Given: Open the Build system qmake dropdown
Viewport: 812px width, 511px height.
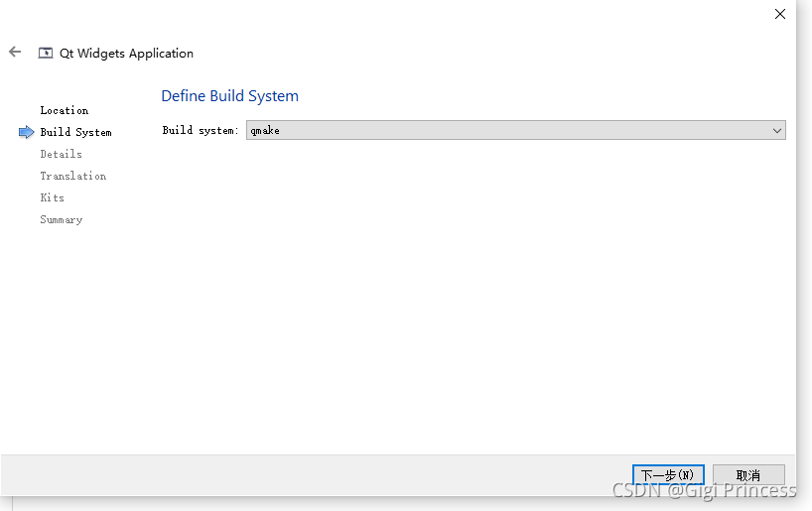Looking at the screenshot, I should (x=516, y=130).
